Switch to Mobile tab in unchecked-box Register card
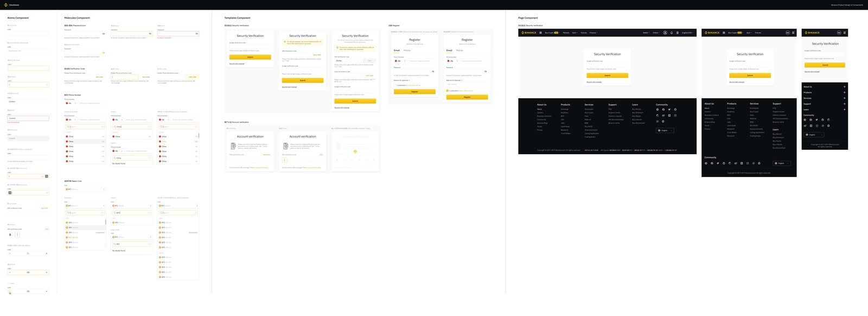The height and width of the screenshot is (316, 868). [407, 50]
